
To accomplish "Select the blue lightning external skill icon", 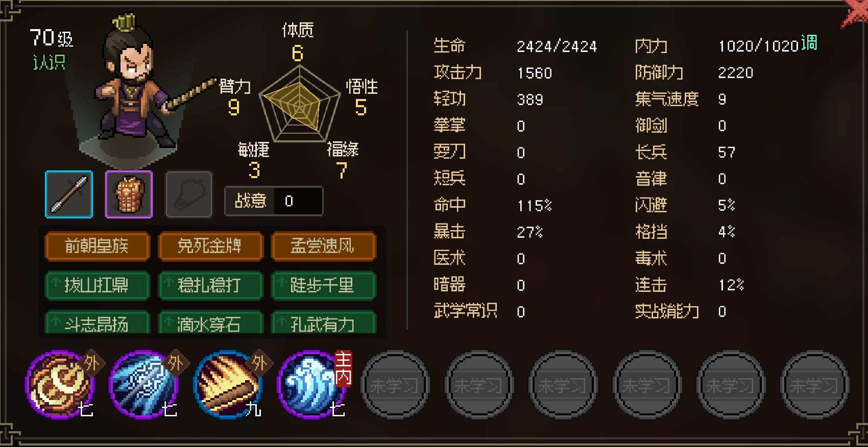I will (x=144, y=385).
